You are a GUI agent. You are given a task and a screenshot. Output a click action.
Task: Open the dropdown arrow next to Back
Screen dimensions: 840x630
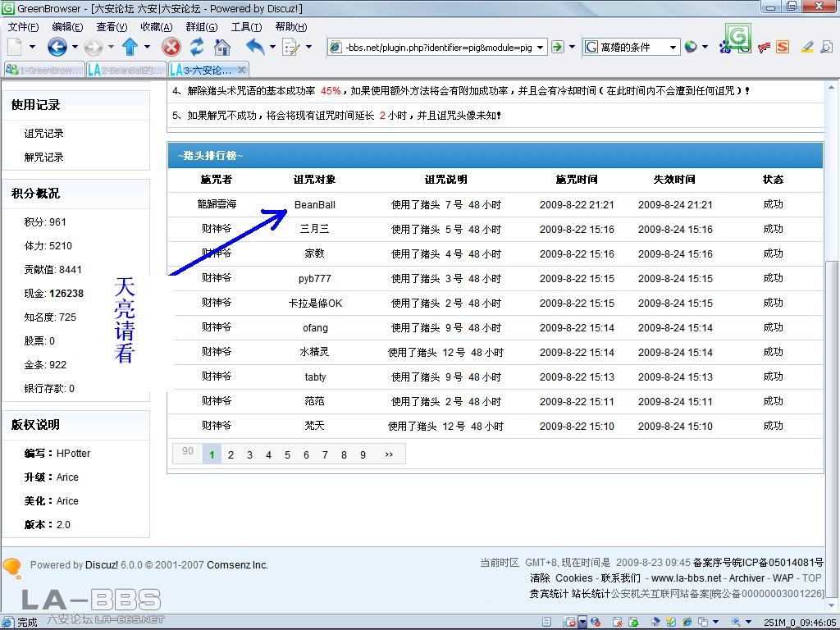75,48
